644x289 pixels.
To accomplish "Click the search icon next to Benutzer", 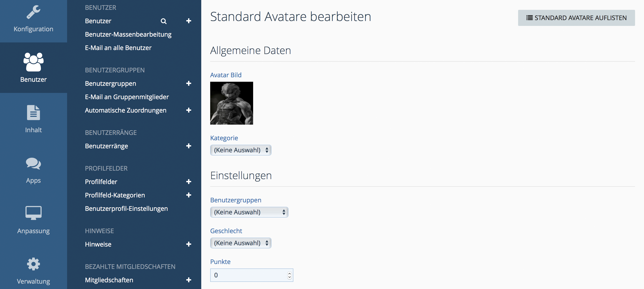I will pos(163,21).
